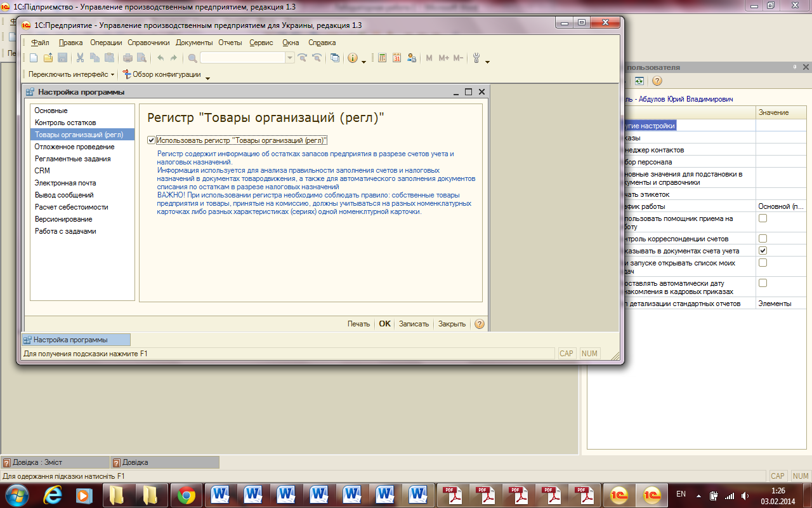Click the Copy toolbar icon
812x508 pixels.
coord(95,58)
